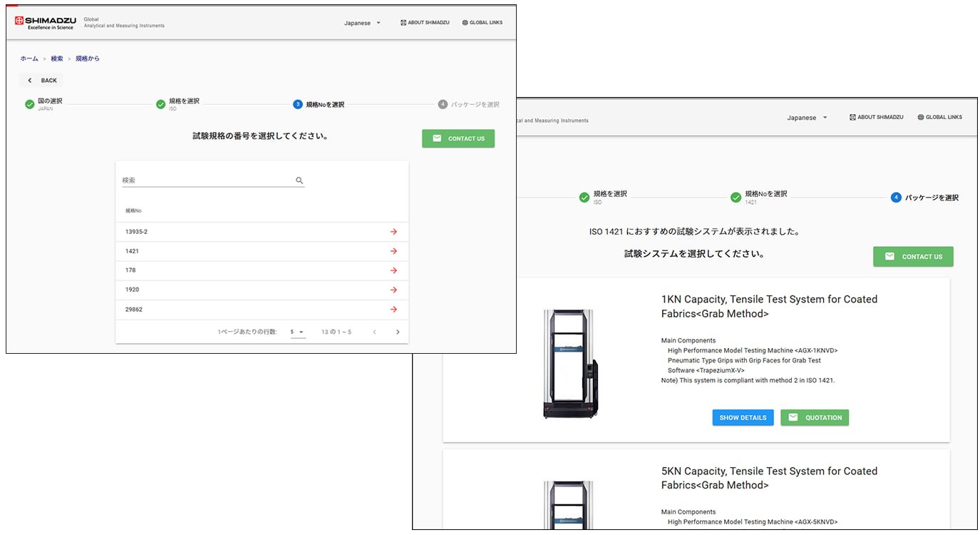Select step 4 パッケージを選択 in right window
The height and width of the screenshot is (535, 980).
(x=925, y=198)
